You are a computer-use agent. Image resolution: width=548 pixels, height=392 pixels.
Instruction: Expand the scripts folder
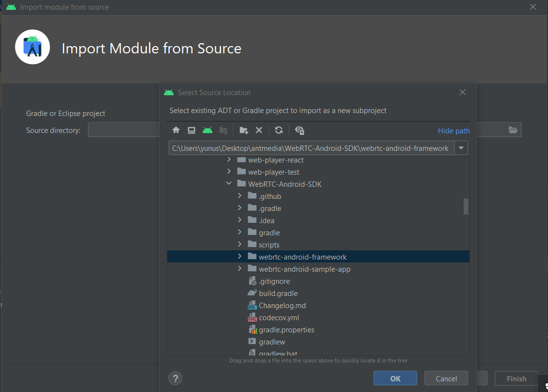pyautogui.click(x=240, y=244)
